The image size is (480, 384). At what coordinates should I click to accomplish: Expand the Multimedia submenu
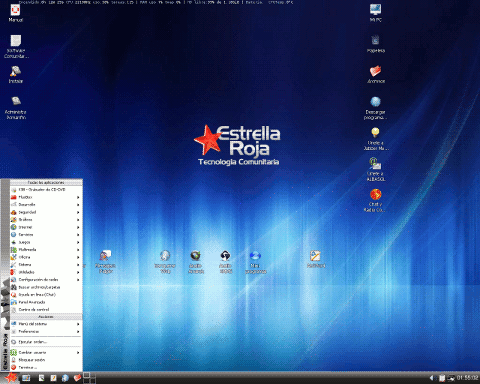coord(46,250)
